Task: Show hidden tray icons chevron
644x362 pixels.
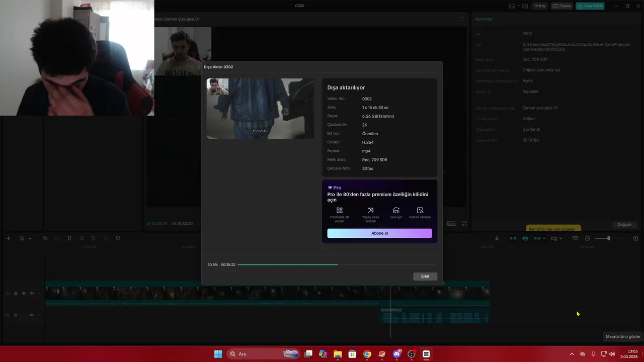Action: click(572, 354)
